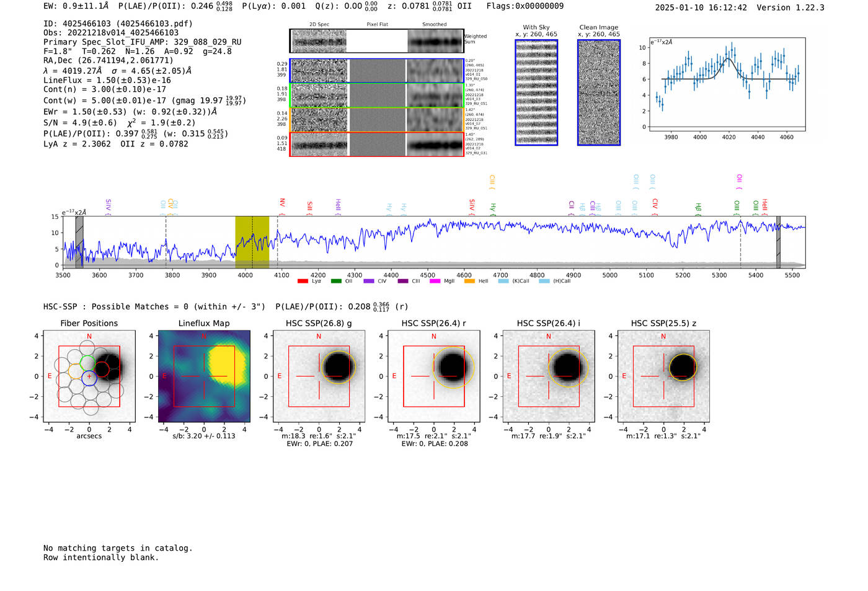Click the Flags:0x00000009 text
This screenshot has width=868, height=591.
(525, 6)
